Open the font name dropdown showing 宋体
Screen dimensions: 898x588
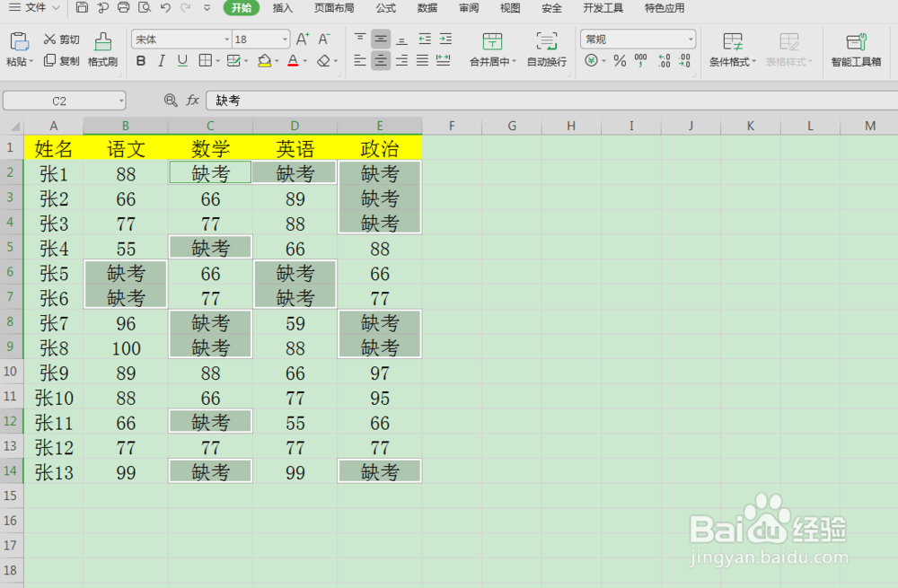180,39
